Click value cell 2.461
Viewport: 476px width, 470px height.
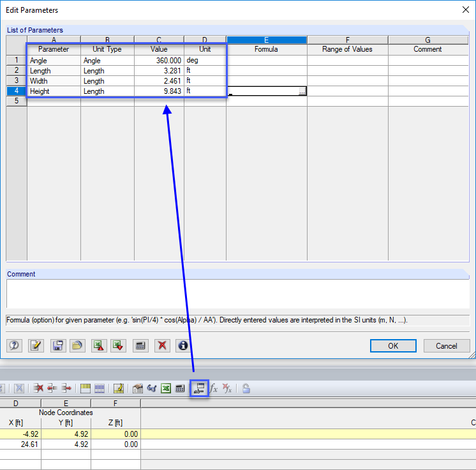click(159, 81)
